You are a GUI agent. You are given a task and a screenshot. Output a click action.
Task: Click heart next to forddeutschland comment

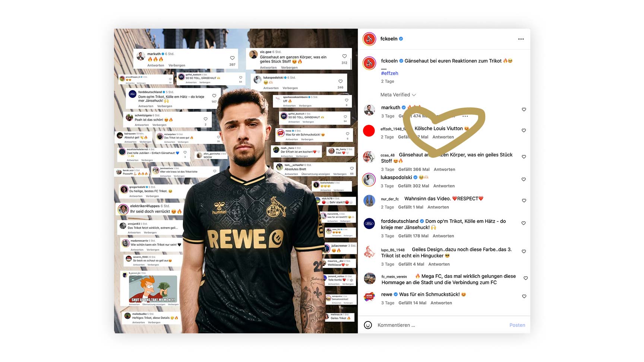tap(524, 223)
